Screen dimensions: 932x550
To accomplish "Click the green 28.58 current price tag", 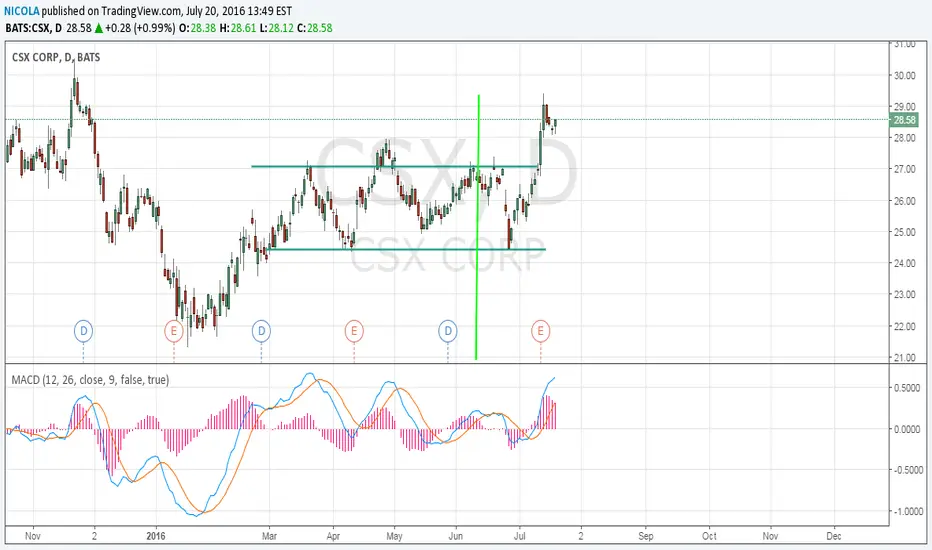I will pos(904,120).
